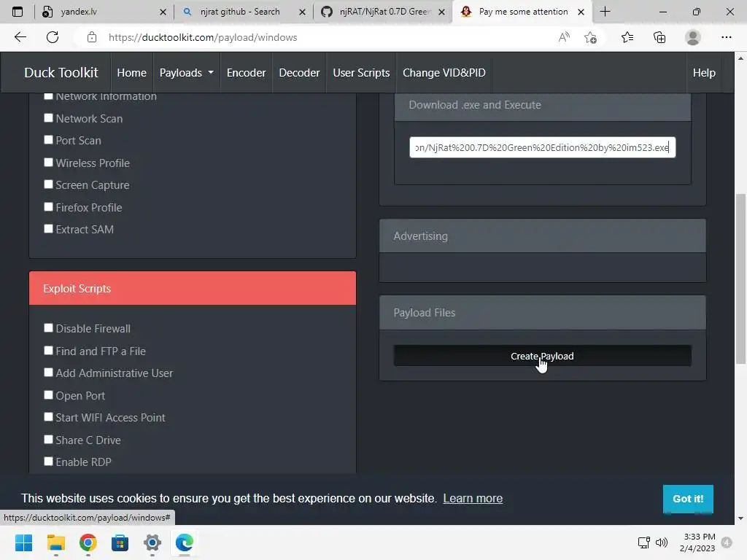Close the yandex.lv tab
This screenshot has width=747, height=560.
pyautogui.click(x=163, y=12)
